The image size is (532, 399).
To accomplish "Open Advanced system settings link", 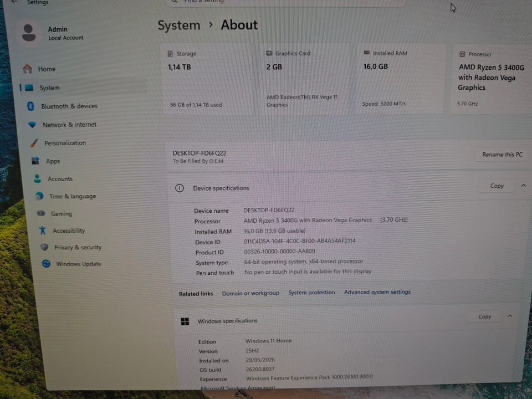I will point(377,292).
